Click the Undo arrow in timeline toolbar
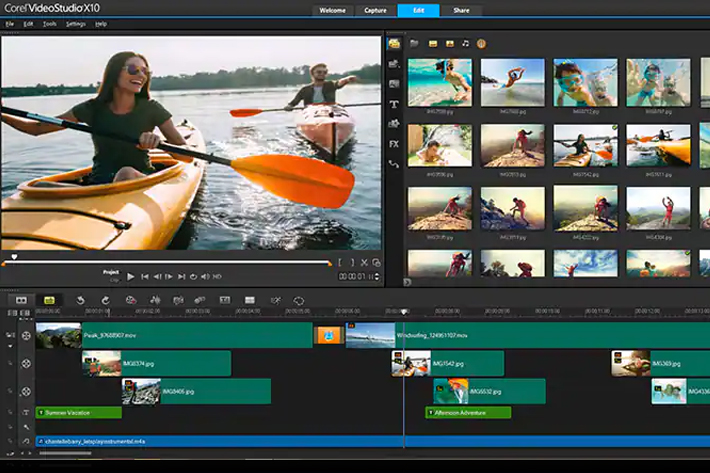Screen dimensions: 710x473 pyautogui.click(x=79, y=300)
